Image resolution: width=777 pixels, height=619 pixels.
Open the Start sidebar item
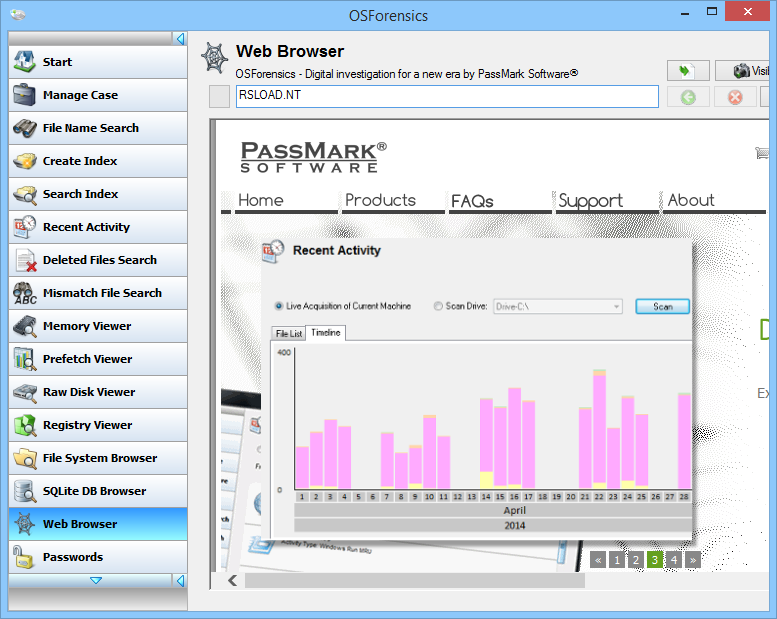[x=98, y=62]
